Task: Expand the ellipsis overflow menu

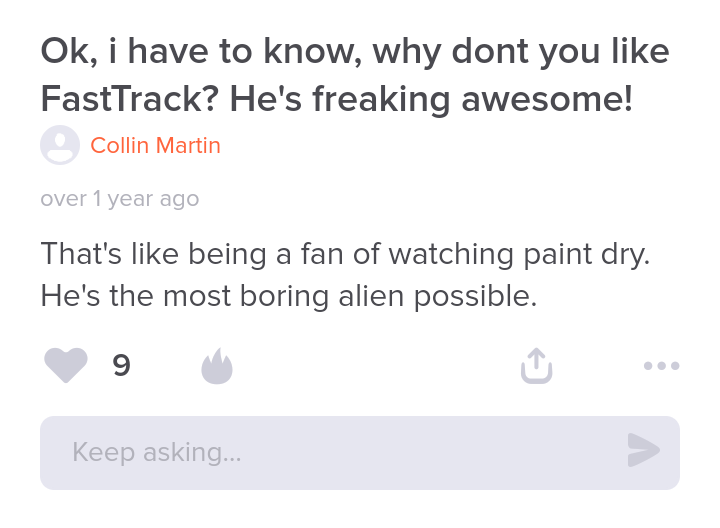Action: [x=661, y=366]
